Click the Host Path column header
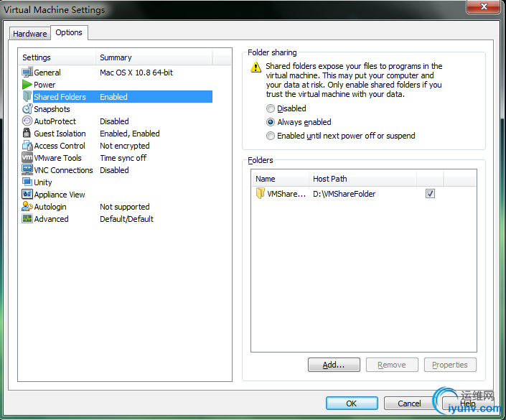This screenshot has width=506, height=420. 362,179
